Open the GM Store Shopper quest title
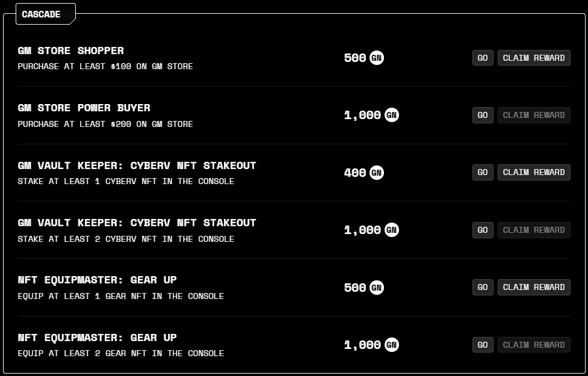Viewport: 588px width, 376px height. tap(71, 51)
